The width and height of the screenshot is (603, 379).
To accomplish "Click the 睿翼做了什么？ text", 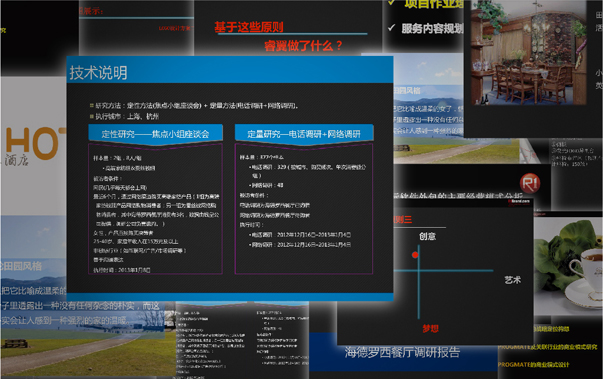I will (x=303, y=46).
